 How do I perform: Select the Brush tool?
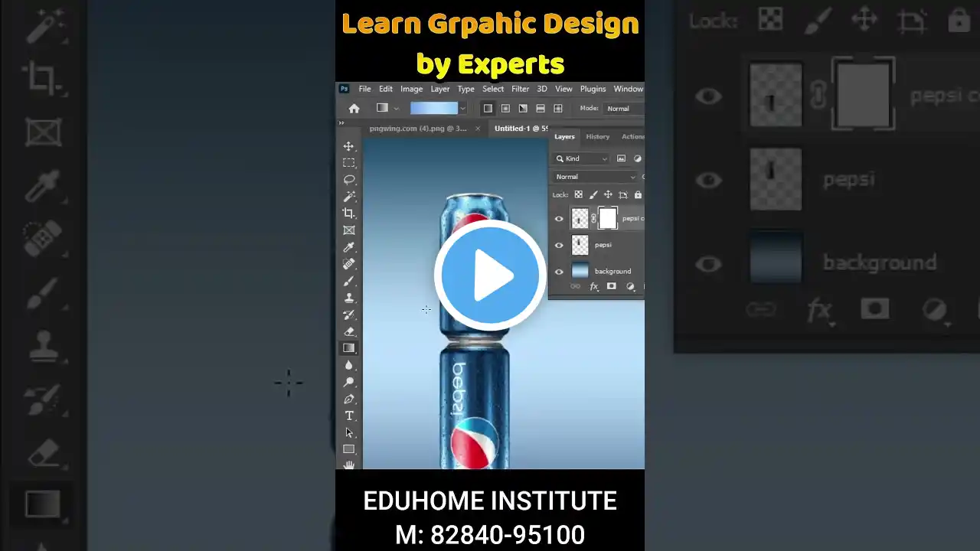tap(349, 281)
